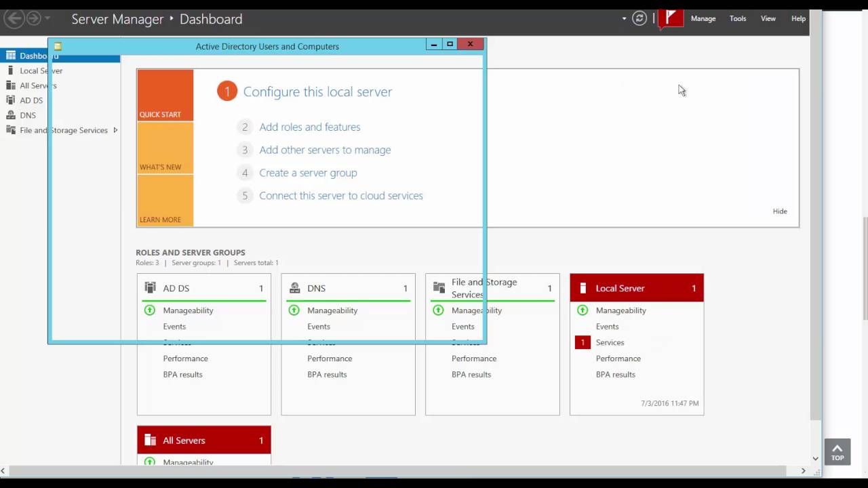The height and width of the screenshot is (488, 868).
Task: Open Performance under Local Server tile
Action: tap(618, 359)
